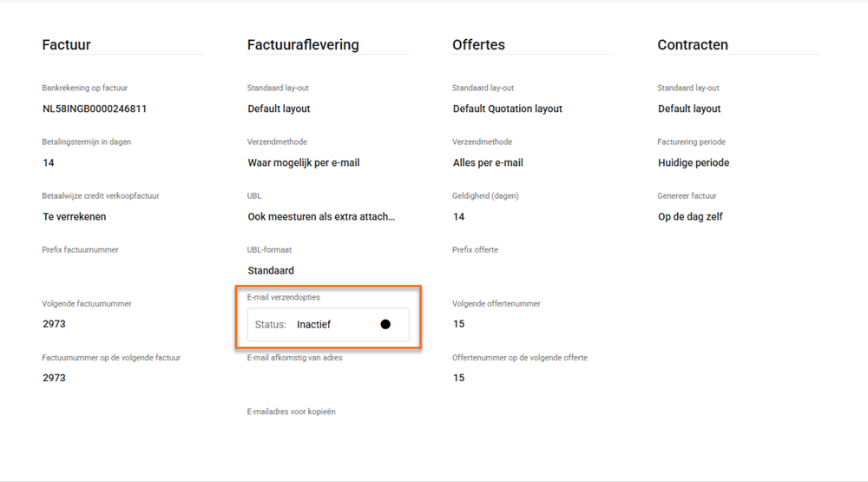Click the Volgende offertenummer value

point(459,324)
